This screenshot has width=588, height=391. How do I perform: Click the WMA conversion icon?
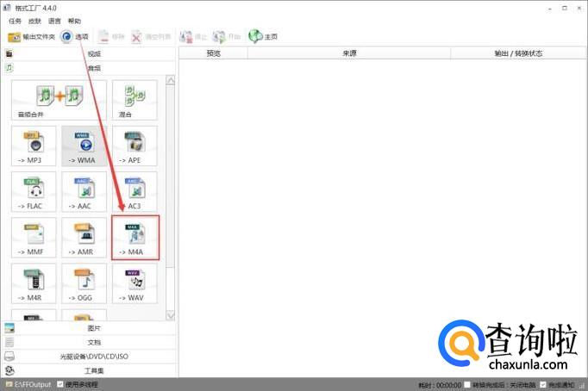[x=84, y=146]
